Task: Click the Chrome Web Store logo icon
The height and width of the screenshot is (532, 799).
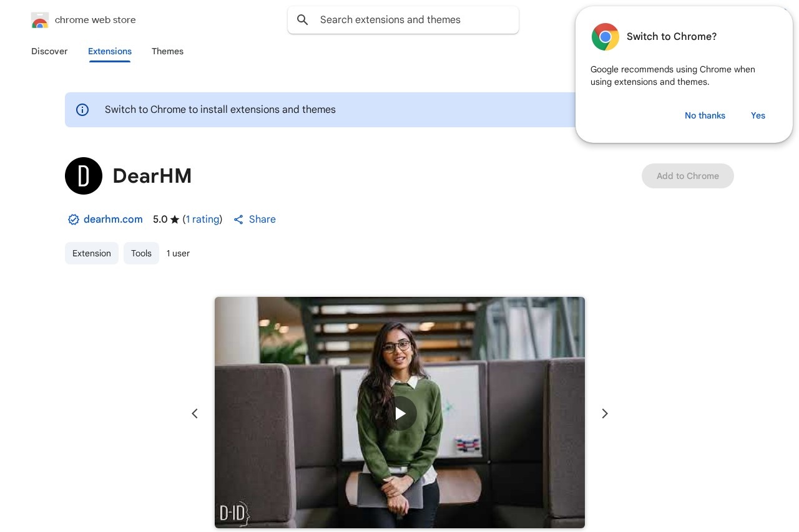Action: [x=40, y=20]
